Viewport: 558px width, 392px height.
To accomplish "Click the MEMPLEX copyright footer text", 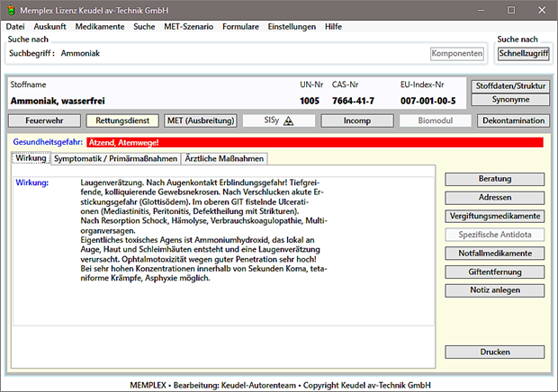I will [x=280, y=385].
